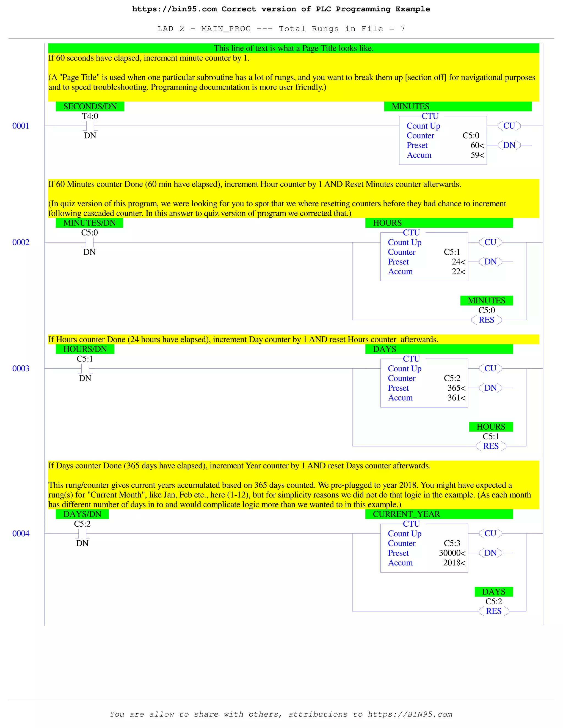Click the Accum value 59 of C5:0
The width and height of the screenshot is (563, 728).
coord(477,155)
